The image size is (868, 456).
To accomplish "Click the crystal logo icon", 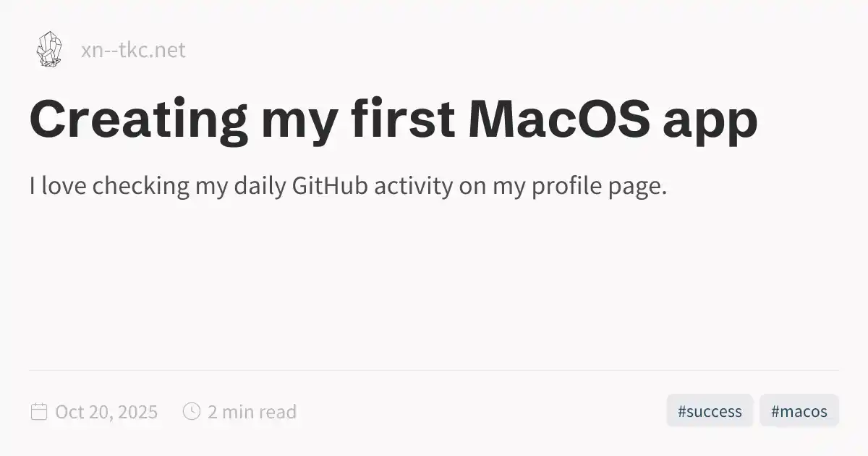I will [48, 50].
